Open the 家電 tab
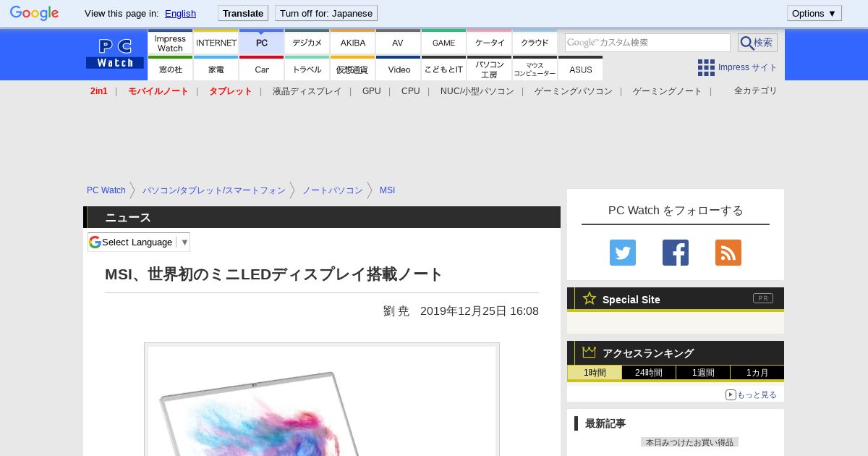Screen dimensions: 868x456 216,69
